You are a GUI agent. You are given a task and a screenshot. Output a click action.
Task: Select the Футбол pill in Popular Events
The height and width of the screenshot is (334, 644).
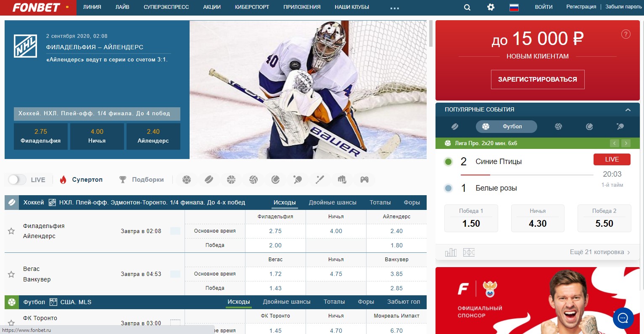[x=507, y=126]
